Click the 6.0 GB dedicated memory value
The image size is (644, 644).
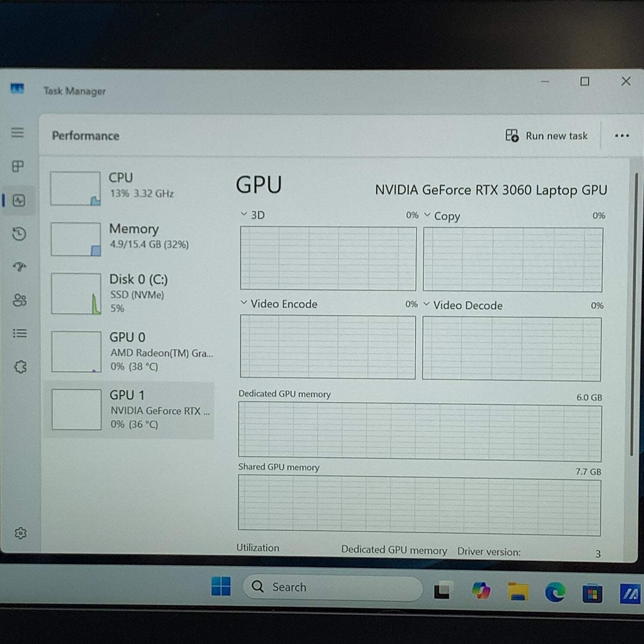(589, 397)
